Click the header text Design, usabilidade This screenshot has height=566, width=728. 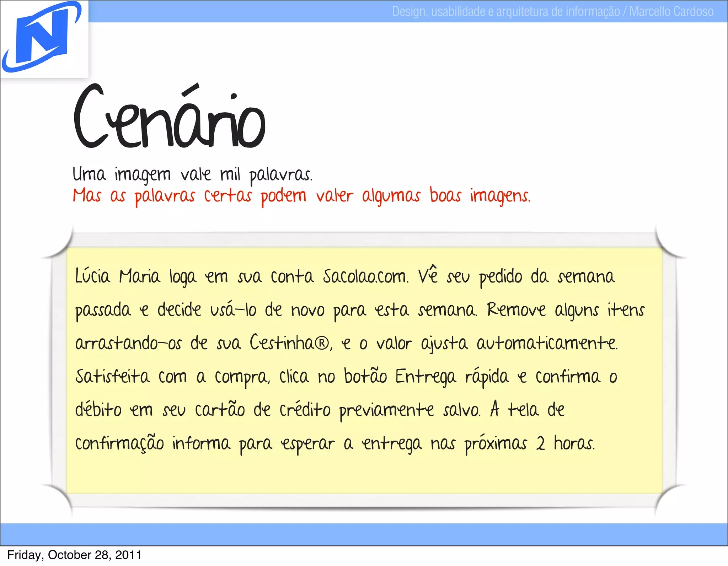438,12
